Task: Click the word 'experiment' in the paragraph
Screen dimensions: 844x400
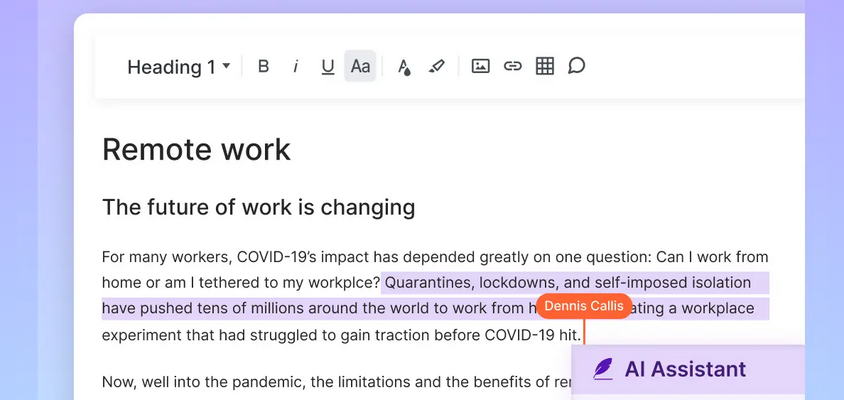Action: tap(143, 335)
